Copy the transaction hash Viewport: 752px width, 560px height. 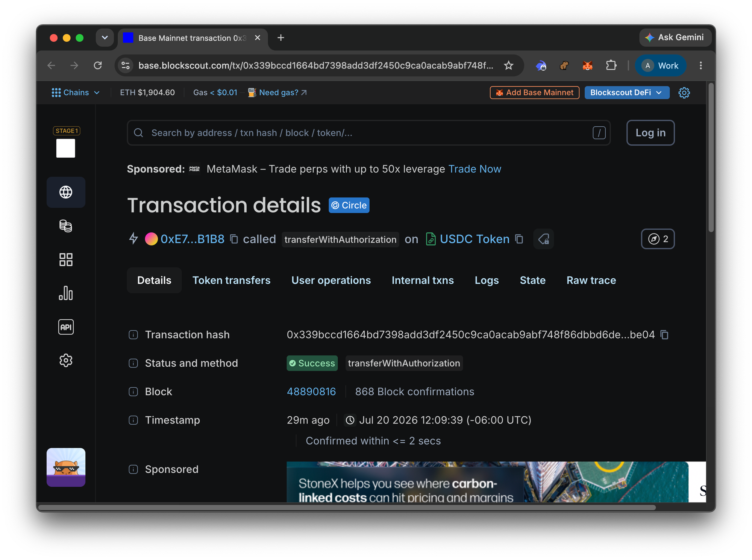664,335
